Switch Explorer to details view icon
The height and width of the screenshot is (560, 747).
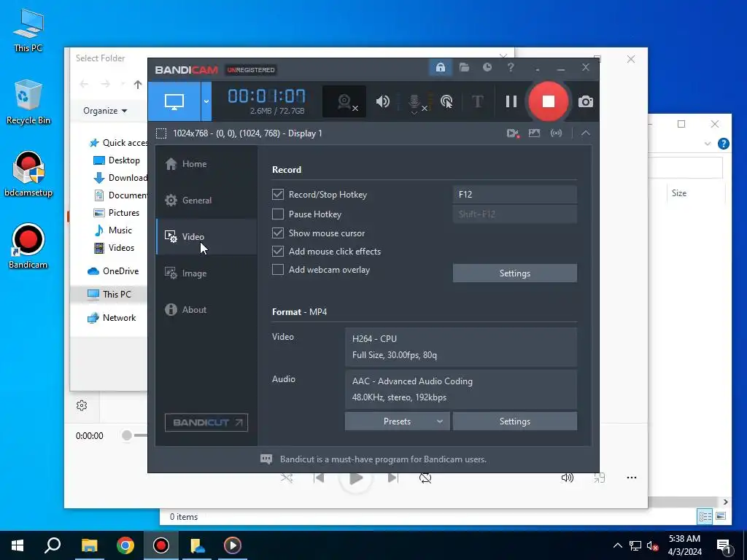705,516
